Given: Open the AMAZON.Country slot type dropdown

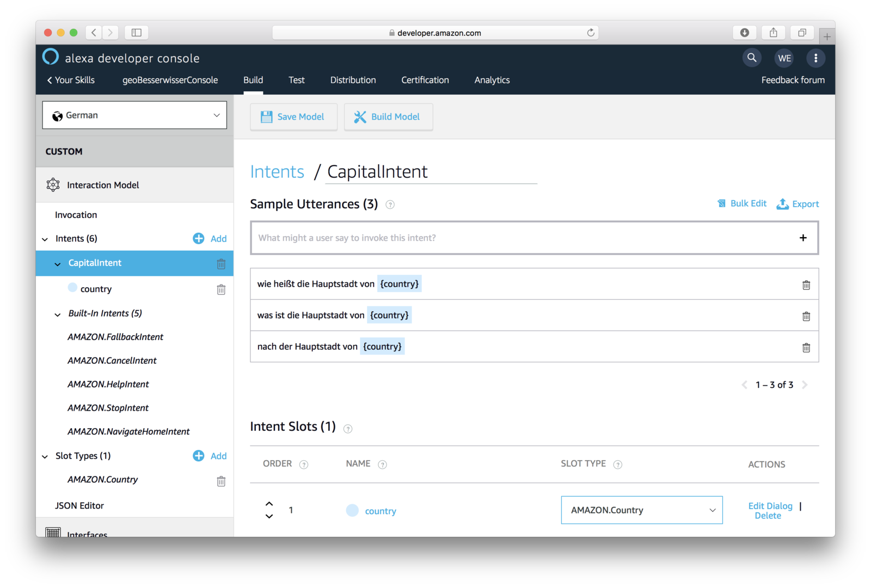Looking at the screenshot, I should (x=642, y=510).
